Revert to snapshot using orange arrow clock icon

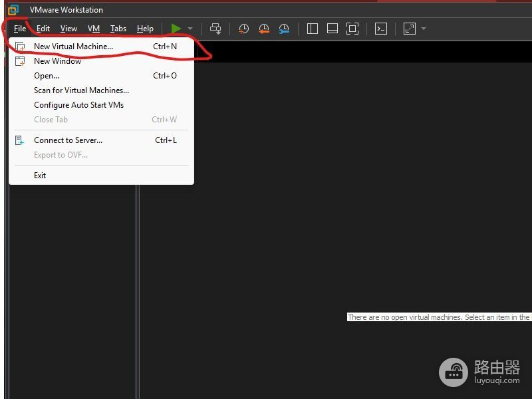(264, 29)
